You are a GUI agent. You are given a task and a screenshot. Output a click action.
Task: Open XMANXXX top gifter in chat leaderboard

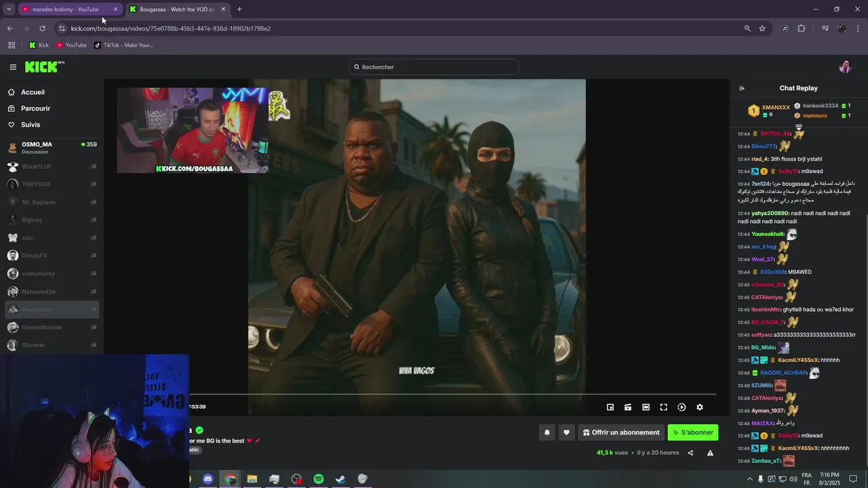pos(769,110)
